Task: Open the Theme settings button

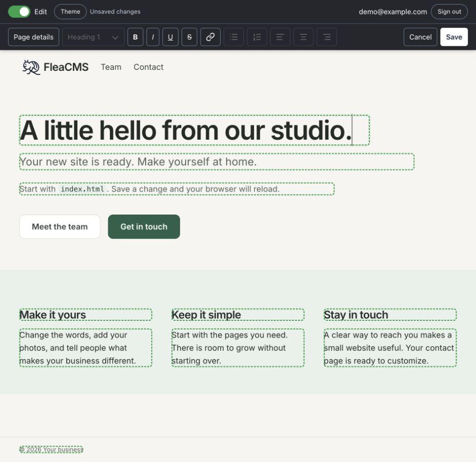Action: 70,12
